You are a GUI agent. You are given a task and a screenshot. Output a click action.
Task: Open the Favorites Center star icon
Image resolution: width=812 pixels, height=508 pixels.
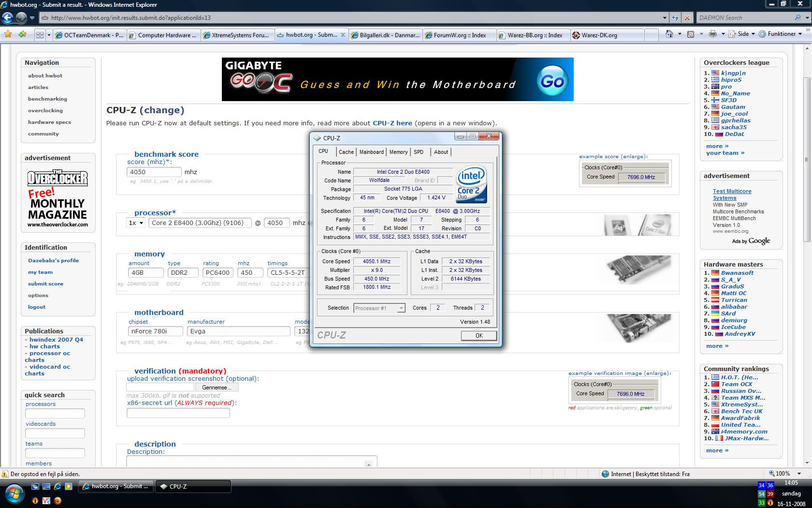click(8, 34)
